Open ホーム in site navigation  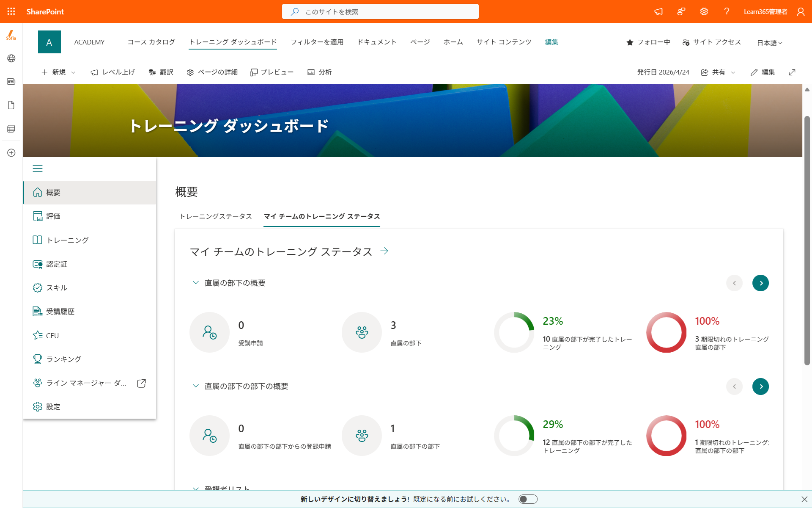click(x=453, y=42)
